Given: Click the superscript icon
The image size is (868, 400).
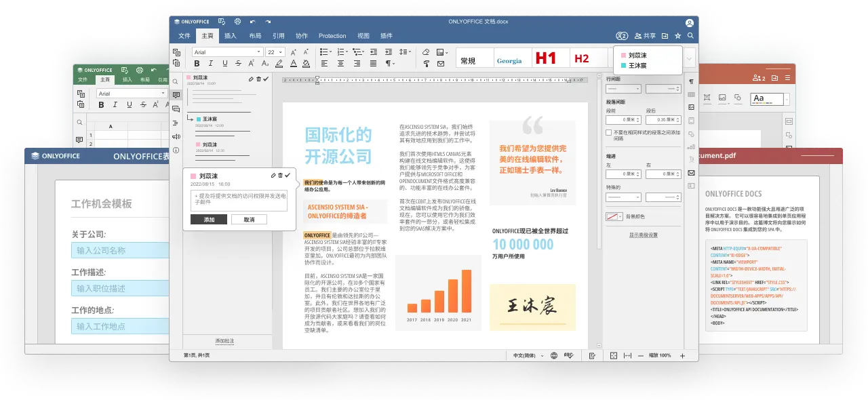Looking at the screenshot, I should point(251,64).
